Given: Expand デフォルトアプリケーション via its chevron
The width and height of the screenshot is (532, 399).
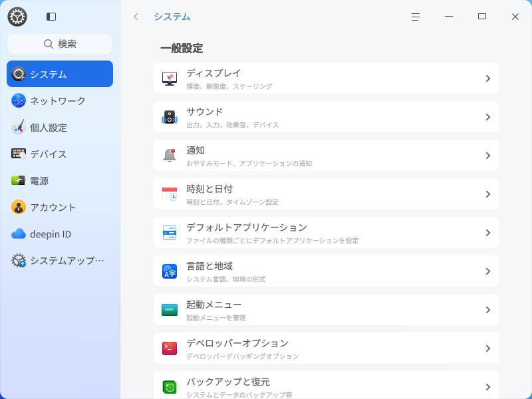Looking at the screenshot, I should tap(488, 233).
